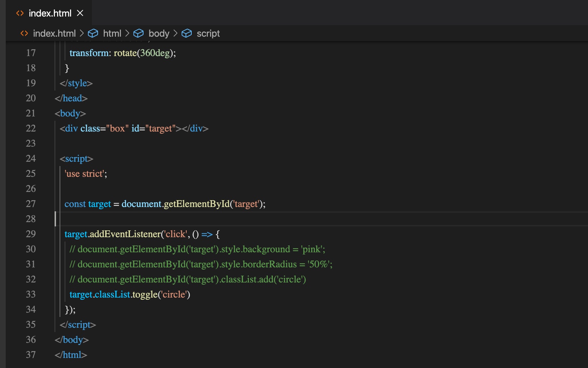This screenshot has width=588, height=368.
Task: Click the closing </body> tag
Action: [71, 340]
